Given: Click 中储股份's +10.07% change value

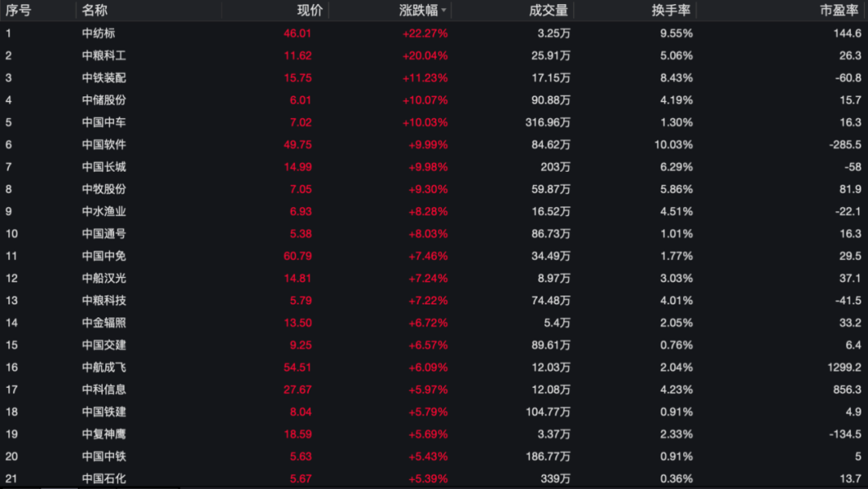Looking at the screenshot, I should tap(425, 100).
